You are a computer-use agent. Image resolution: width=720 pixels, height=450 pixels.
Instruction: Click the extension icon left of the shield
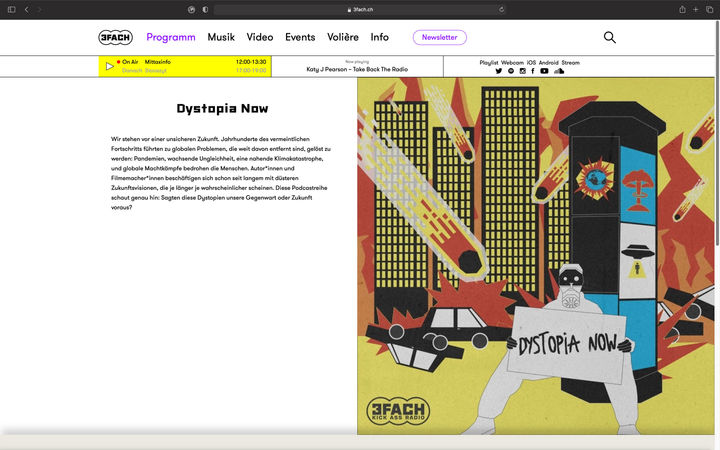click(x=191, y=9)
